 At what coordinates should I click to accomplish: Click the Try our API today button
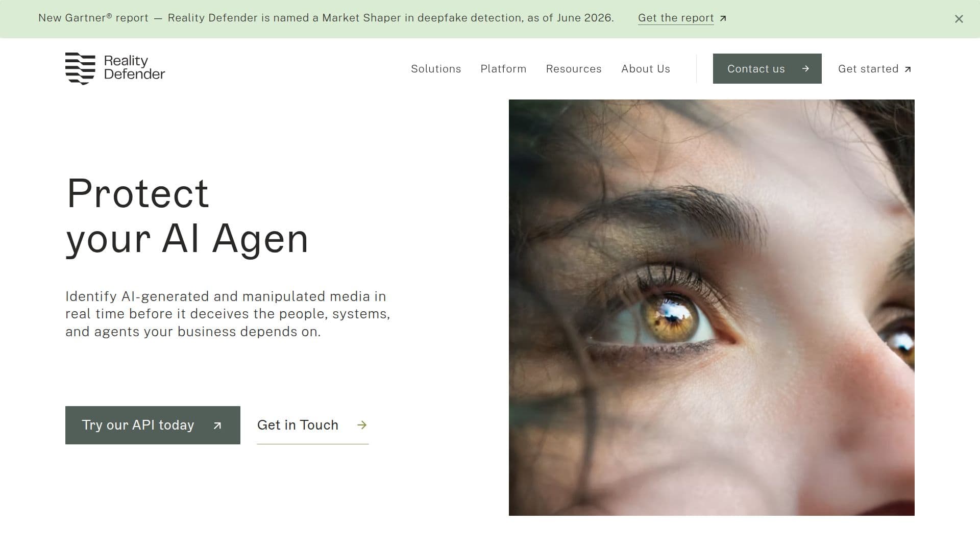point(153,425)
